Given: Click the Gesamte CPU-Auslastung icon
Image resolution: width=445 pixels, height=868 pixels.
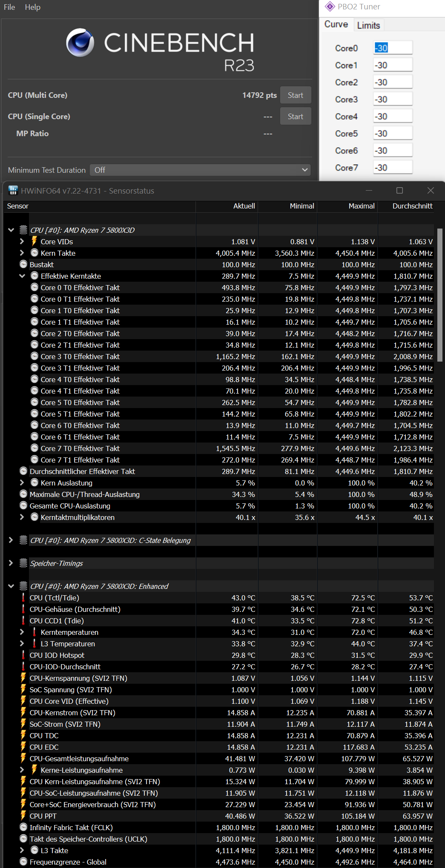Looking at the screenshot, I should (x=23, y=505).
